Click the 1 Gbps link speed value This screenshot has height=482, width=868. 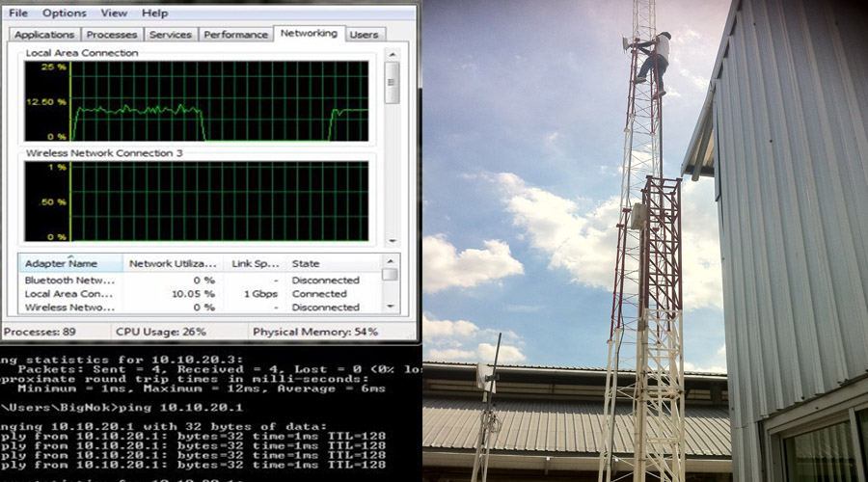(x=260, y=294)
